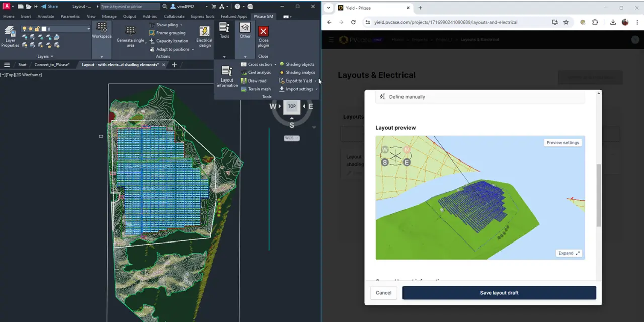Run the Frame grouping tool
Screen dimensions: 644x322
[x=168, y=33]
